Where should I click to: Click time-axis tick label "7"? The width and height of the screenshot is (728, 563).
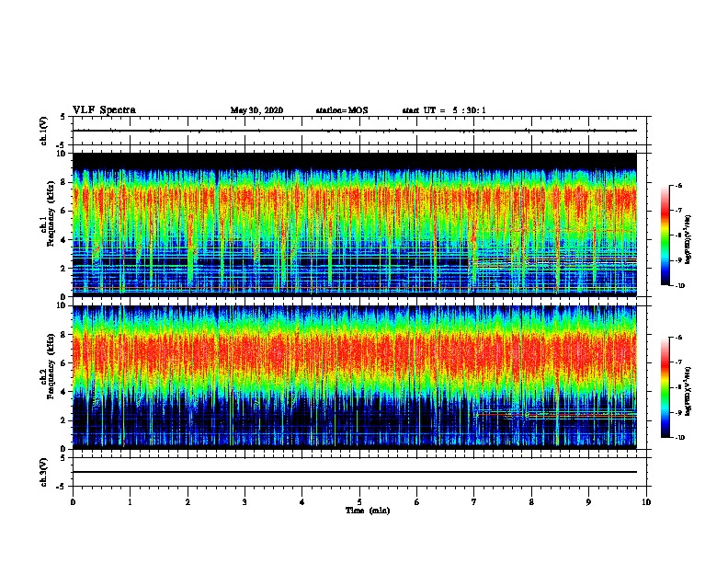[474, 502]
